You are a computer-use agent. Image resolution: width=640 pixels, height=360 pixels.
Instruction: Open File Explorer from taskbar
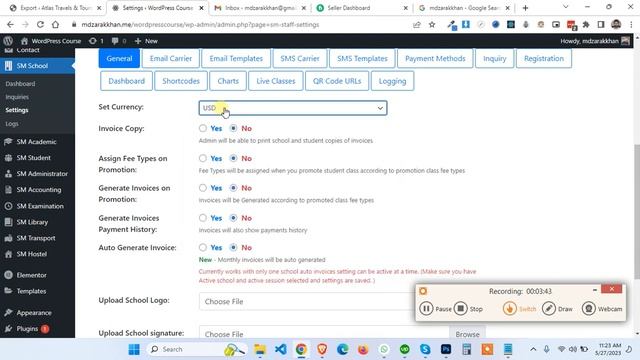[260, 349]
